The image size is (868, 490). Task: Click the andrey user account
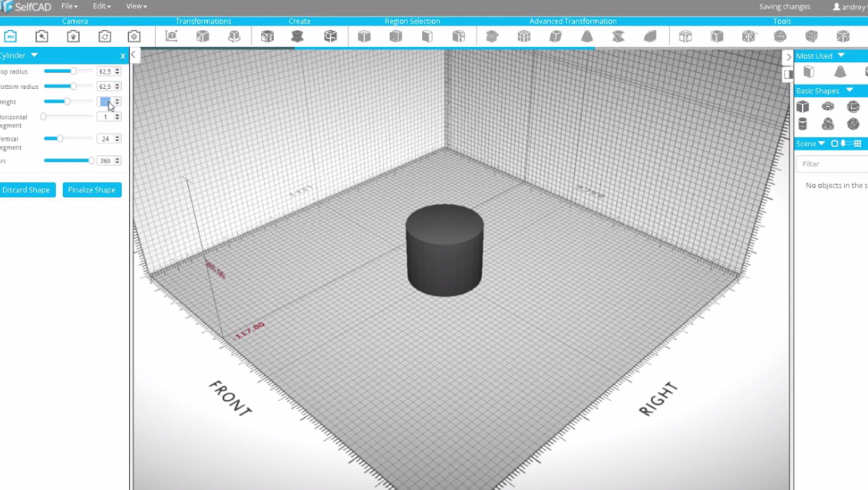pos(850,7)
